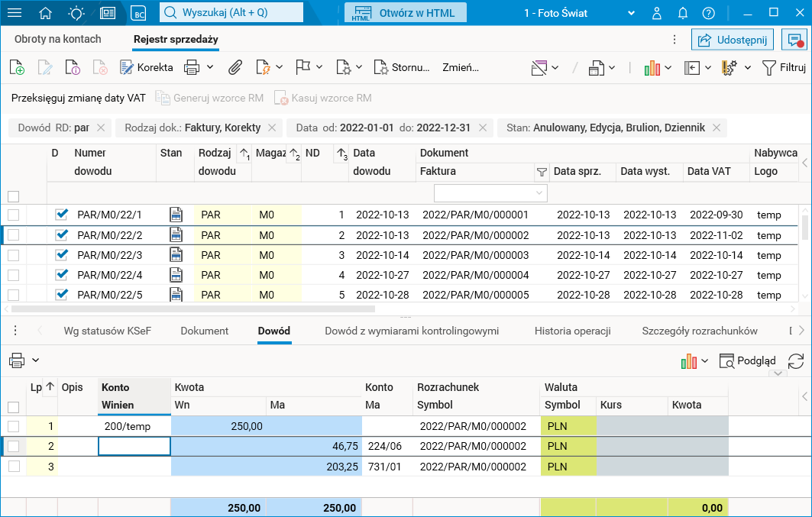This screenshot has width=812, height=517.
Task: Click the hamburger menu icon
Action: pyautogui.click(x=15, y=13)
